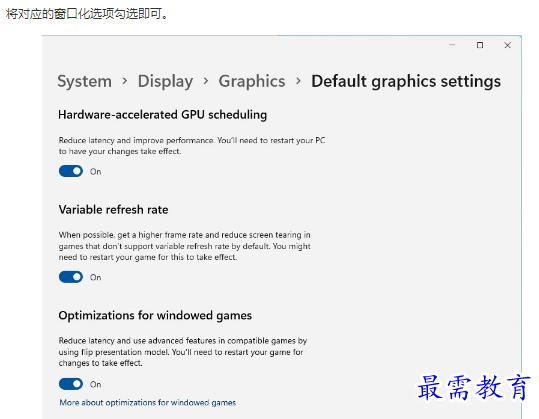This screenshot has width=539, height=419.
Task: Turn off Hardware-accelerated GPU scheduling toggle
Action: 71,171
